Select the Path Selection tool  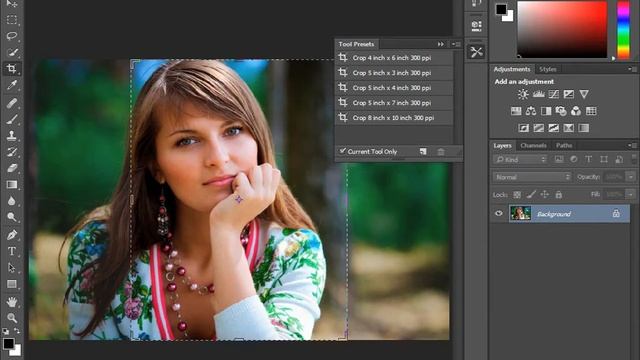(x=12, y=267)
